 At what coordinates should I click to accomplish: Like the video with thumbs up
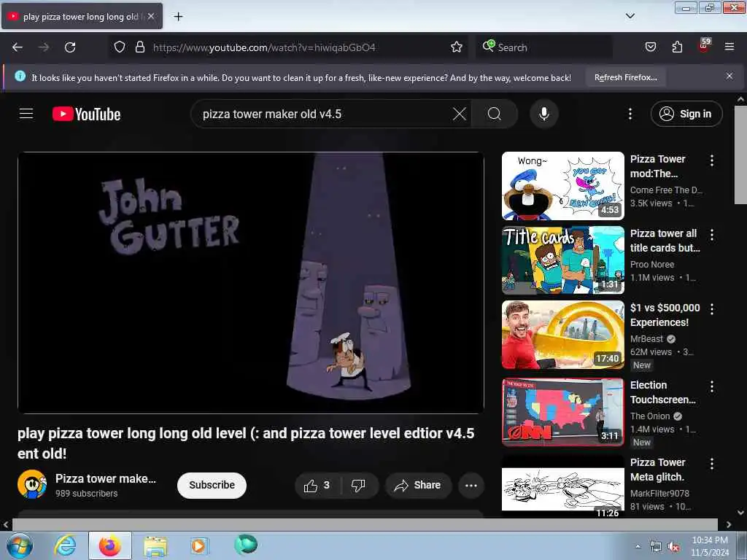(x=317, y=485)
